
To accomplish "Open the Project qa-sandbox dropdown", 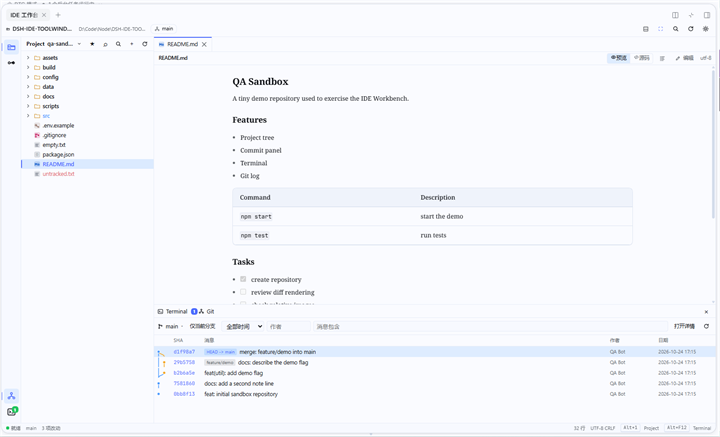I will point(54,44).
